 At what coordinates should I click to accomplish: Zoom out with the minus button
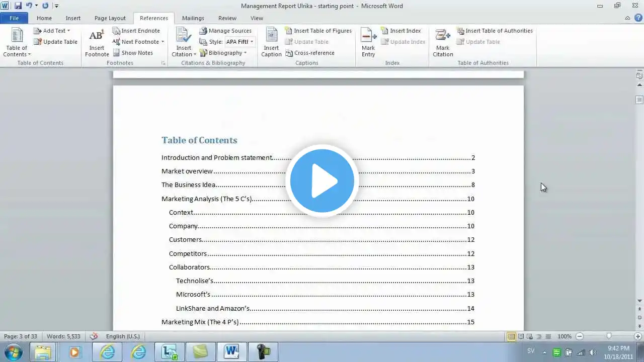[x=580, y=336]
